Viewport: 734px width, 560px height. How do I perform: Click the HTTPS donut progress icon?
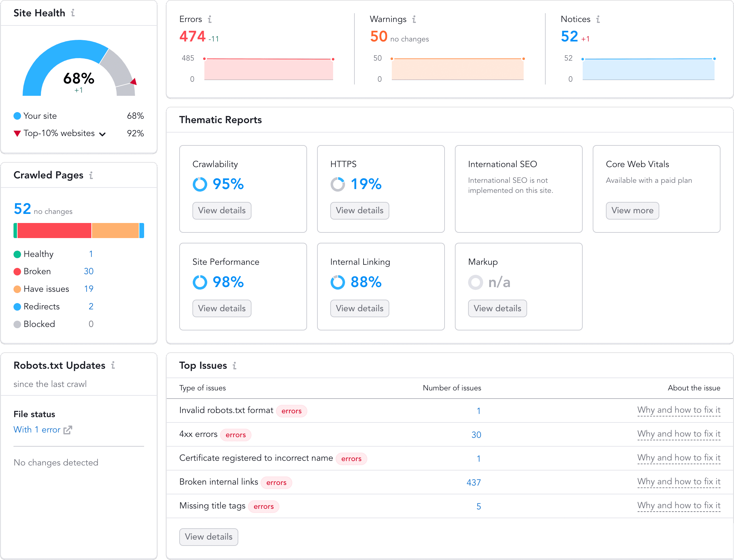point(337,184)
